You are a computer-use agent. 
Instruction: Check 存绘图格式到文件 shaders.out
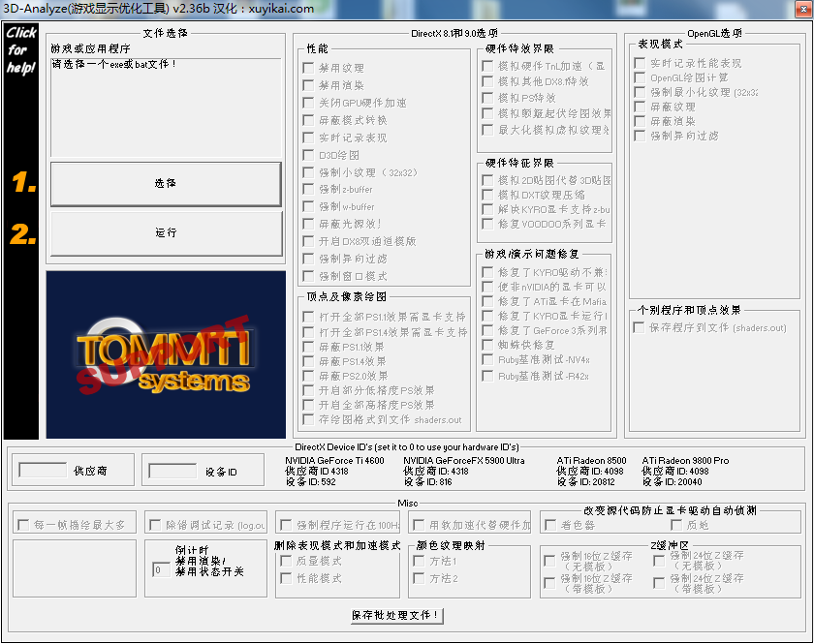point(308,419)
